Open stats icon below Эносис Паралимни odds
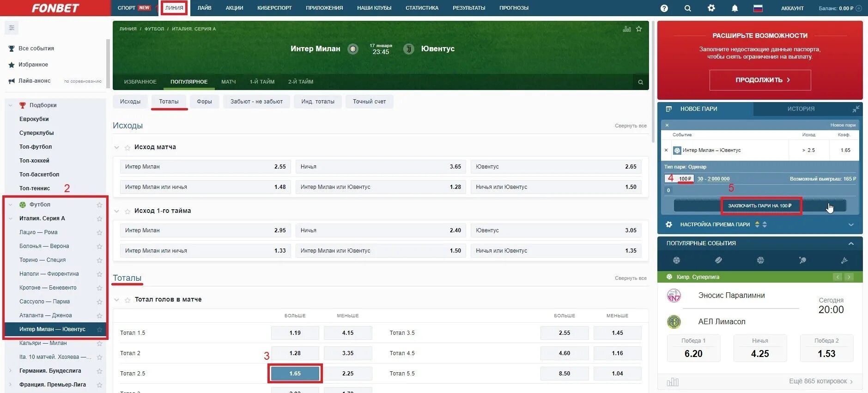The image size is (868, 393). point(673,382)
